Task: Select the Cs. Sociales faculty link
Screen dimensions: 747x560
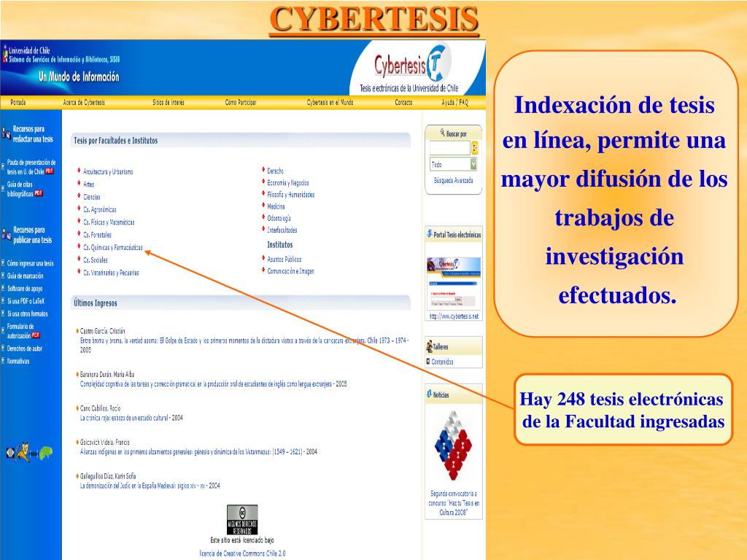Action: [96, 260]
